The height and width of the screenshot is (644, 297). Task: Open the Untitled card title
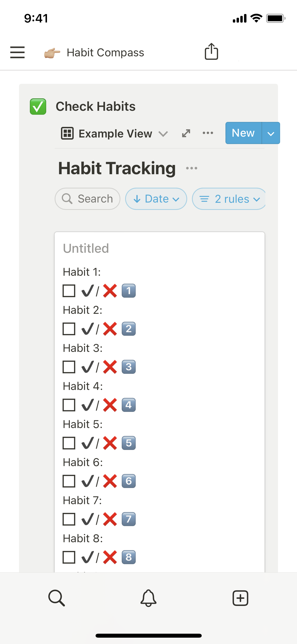(x=86, y=249)
